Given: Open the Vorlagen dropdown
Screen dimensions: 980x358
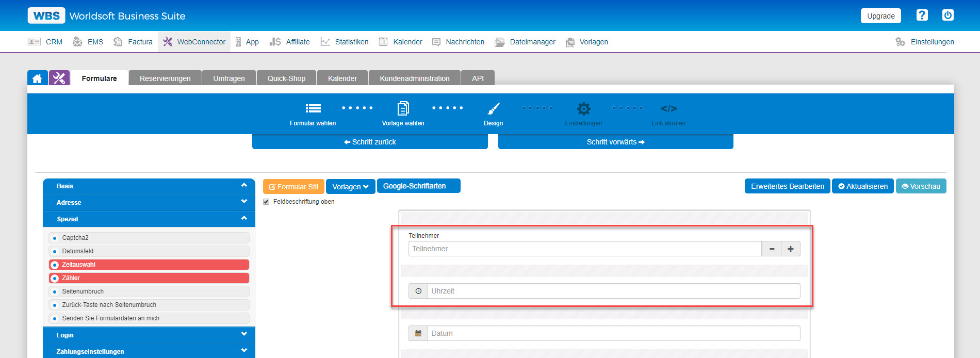Looking at the screenshot, I should click(350, 187).
